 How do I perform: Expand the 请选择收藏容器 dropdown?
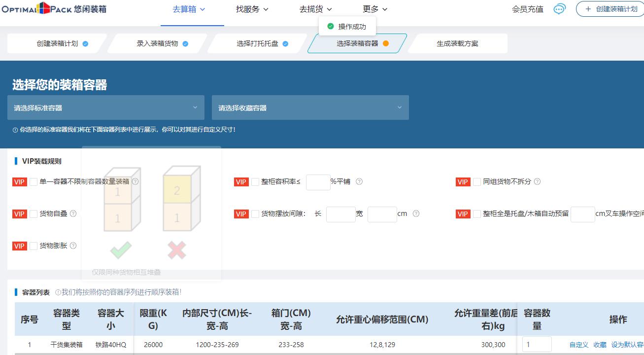(x=310, y=107)
